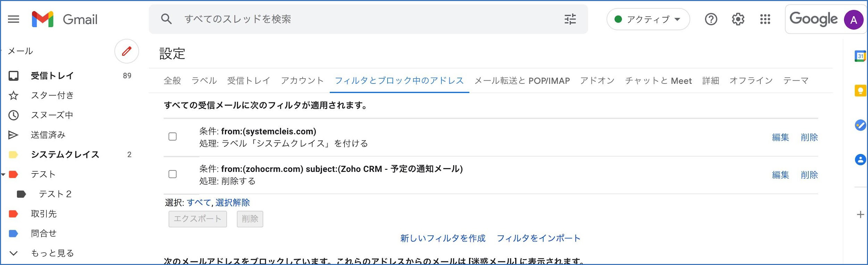Open the help question mark icon
Viewport: 868px width, 265px height.
(x=711, y=19)
